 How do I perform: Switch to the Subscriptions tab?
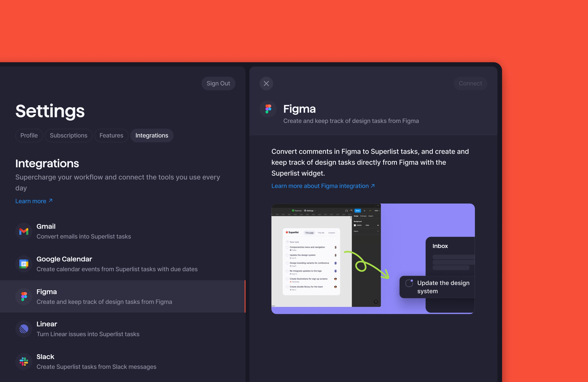(x=68, y=135)
